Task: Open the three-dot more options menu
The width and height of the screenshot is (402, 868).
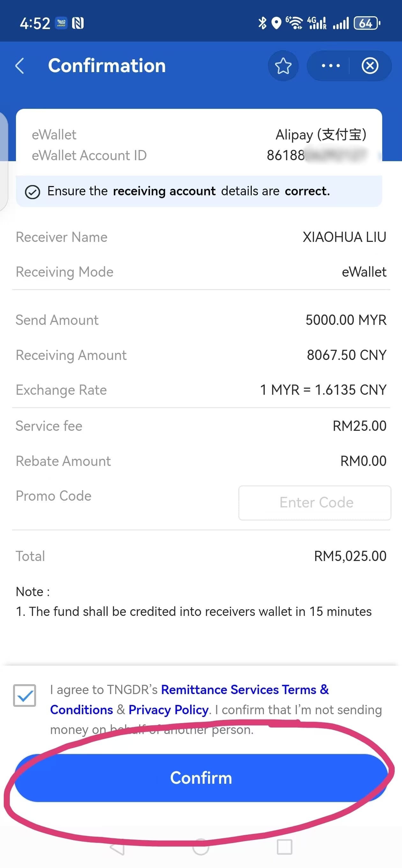Action: click(331, 66)
